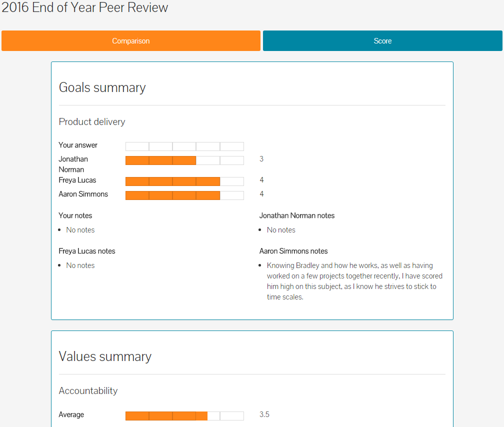Open the Score tab
Image resolution: width=504 pixels, height=427 pixels.
coord(382,41)
